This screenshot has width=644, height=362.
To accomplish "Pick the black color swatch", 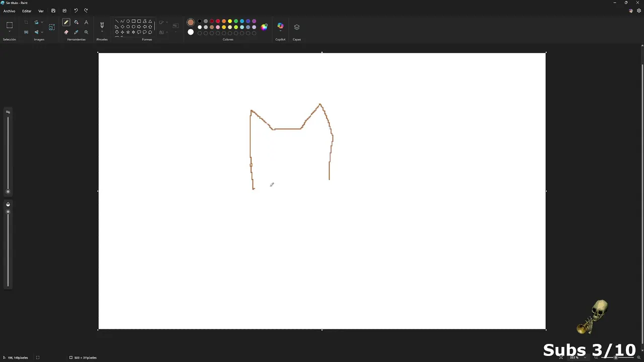I will (x=200, y=21).
